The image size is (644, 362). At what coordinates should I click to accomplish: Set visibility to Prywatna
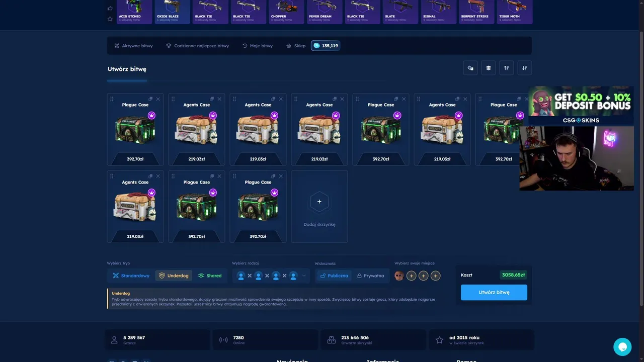tap(370, 276)
